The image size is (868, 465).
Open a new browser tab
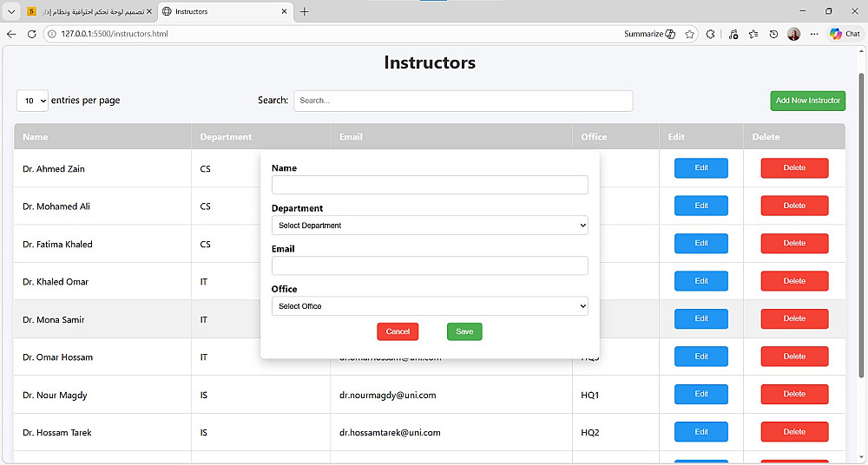(305, 11)
